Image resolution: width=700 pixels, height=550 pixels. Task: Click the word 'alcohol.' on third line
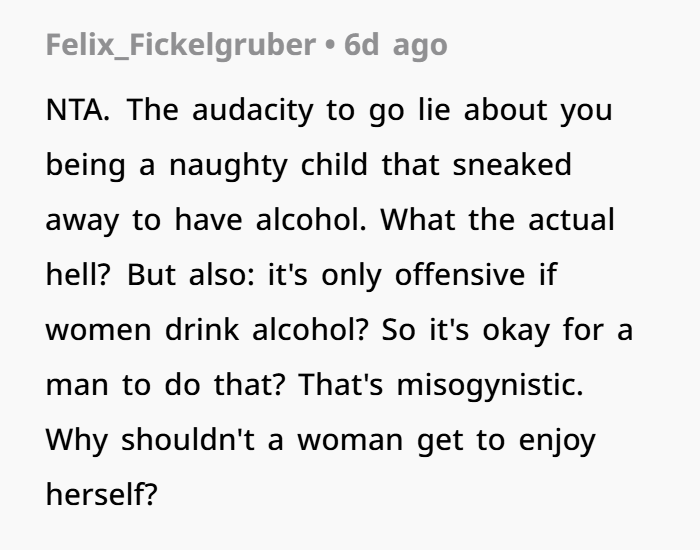click(311, 219)
